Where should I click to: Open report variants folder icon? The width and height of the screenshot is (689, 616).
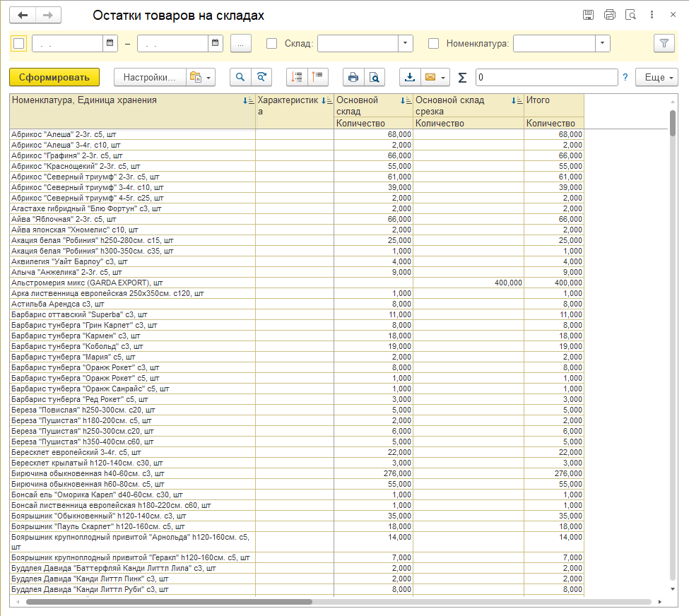pos(195,77)
